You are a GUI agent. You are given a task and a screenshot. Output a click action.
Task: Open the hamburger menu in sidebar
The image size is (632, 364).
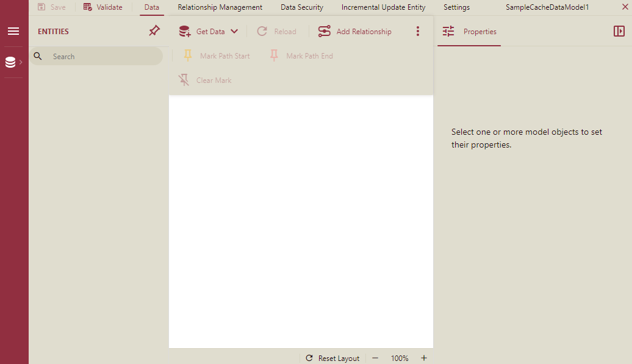(13, 31)
